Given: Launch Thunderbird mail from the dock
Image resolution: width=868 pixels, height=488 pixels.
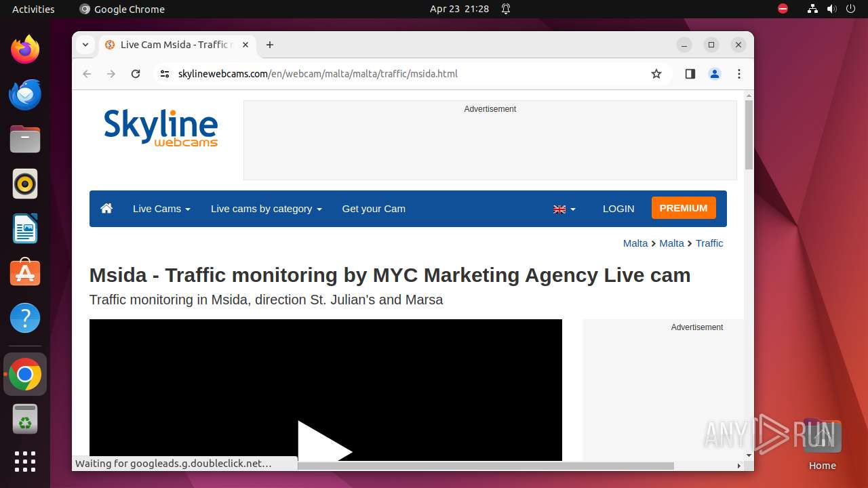Looking at the screenshot, I should [25, 94].
